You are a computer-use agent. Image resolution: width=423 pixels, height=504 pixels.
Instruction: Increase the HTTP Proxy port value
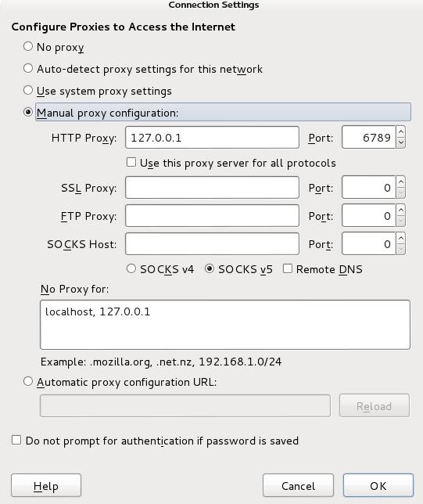pos(400,131)
